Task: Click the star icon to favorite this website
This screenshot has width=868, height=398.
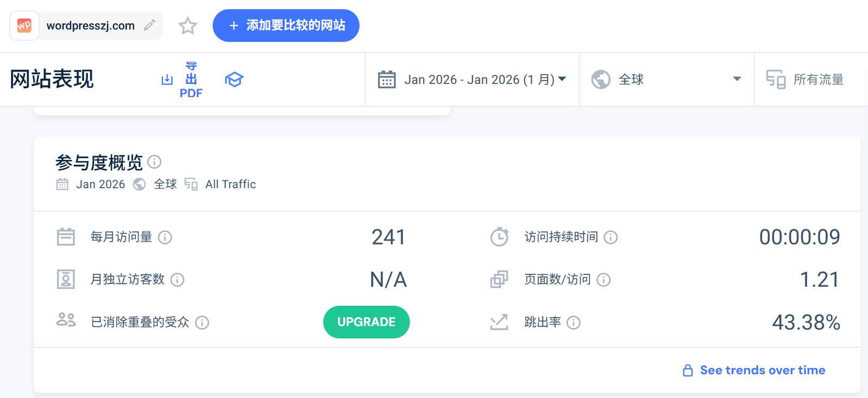Action: tap(187, 25)
